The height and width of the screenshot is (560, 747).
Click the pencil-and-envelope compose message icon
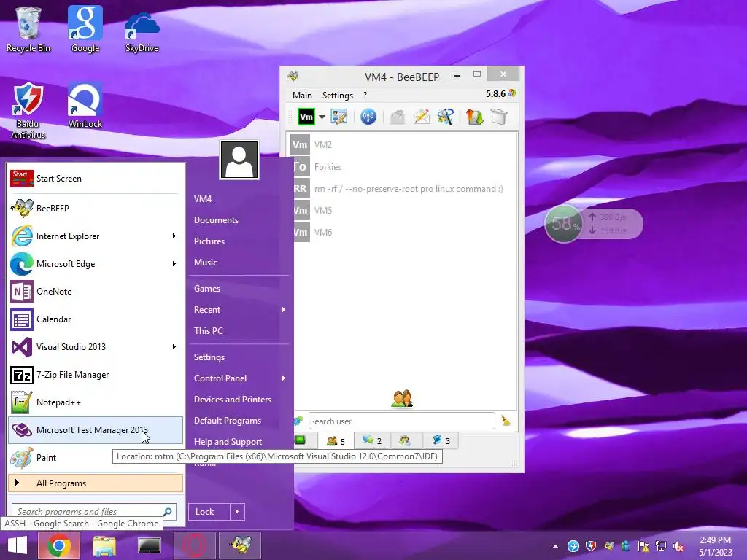click(422, 117)
